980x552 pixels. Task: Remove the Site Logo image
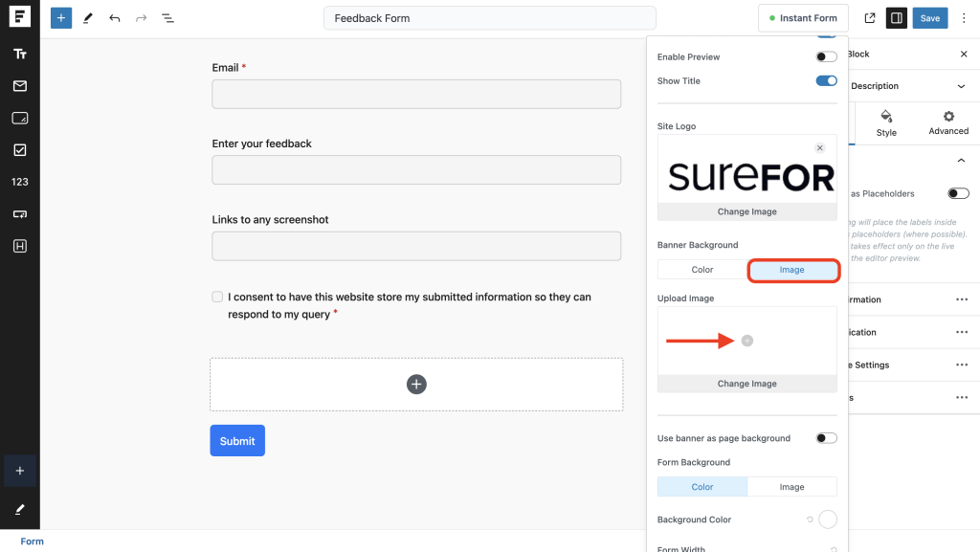(x=819, y=148)
